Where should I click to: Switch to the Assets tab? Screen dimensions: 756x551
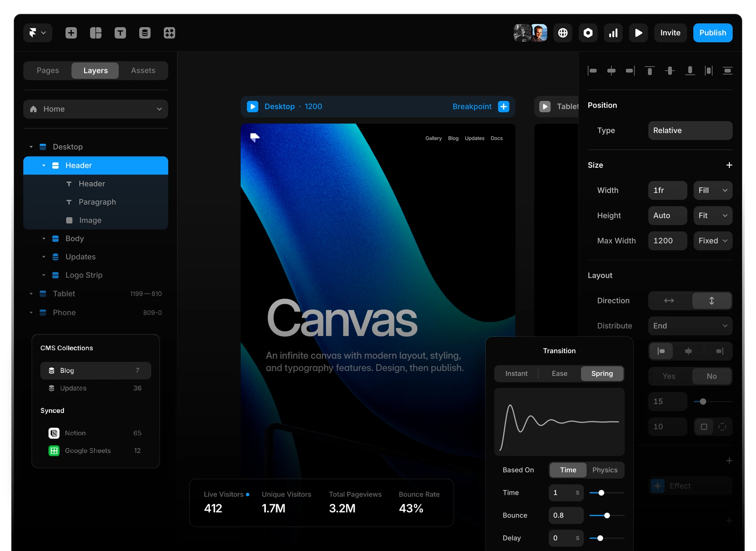tap(143, 70)
